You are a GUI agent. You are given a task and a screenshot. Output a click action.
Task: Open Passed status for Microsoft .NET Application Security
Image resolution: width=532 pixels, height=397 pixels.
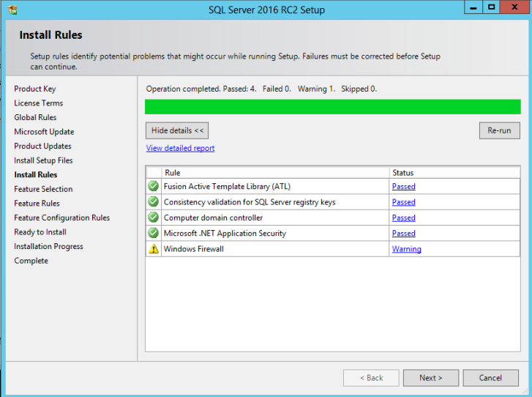[x=404, y=234]
